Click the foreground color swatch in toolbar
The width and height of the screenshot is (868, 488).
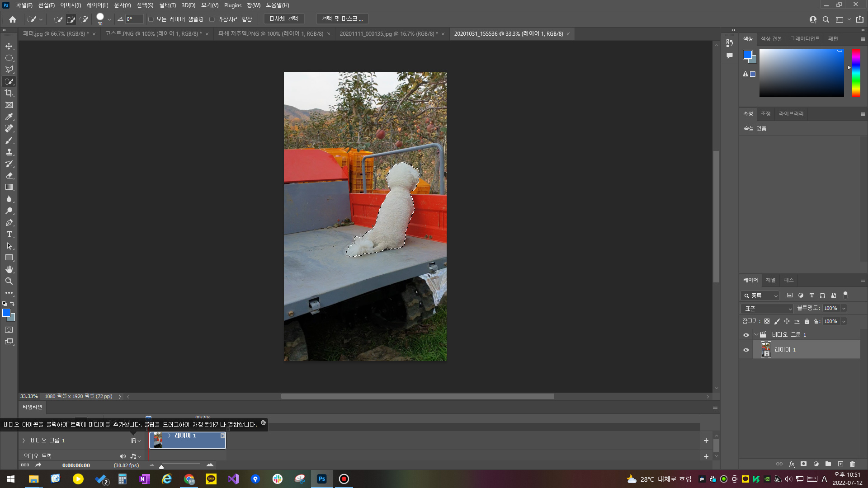6,313
